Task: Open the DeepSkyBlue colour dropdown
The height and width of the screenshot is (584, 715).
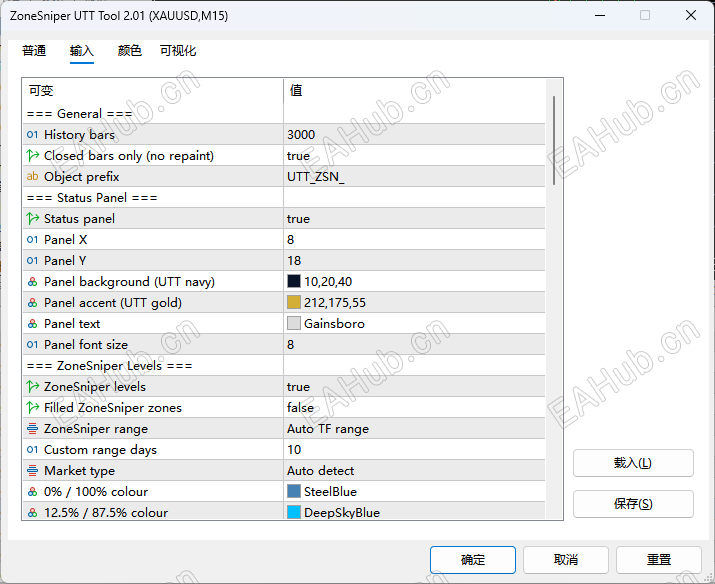Action: (414, 512)
